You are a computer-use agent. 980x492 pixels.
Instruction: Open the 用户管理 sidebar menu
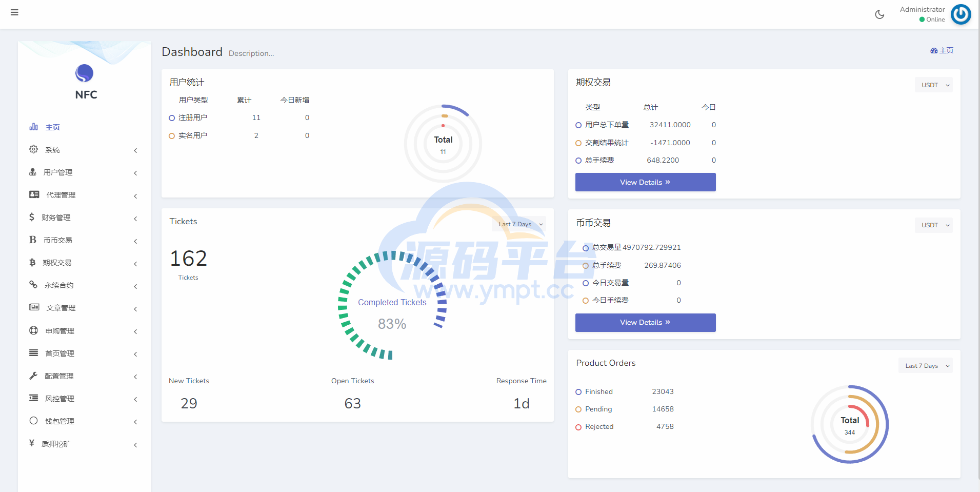point(85,172)
